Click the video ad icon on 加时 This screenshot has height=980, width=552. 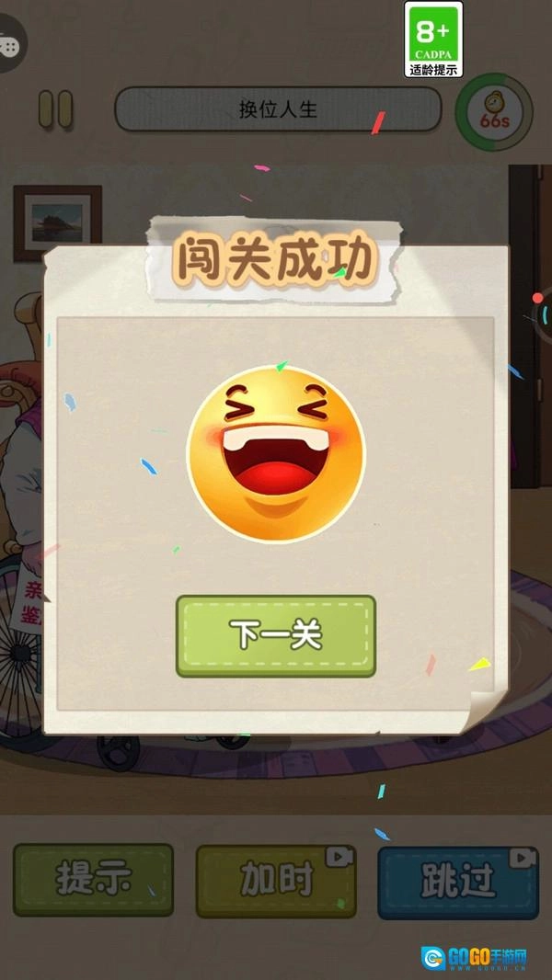click(x=339, y=858)
